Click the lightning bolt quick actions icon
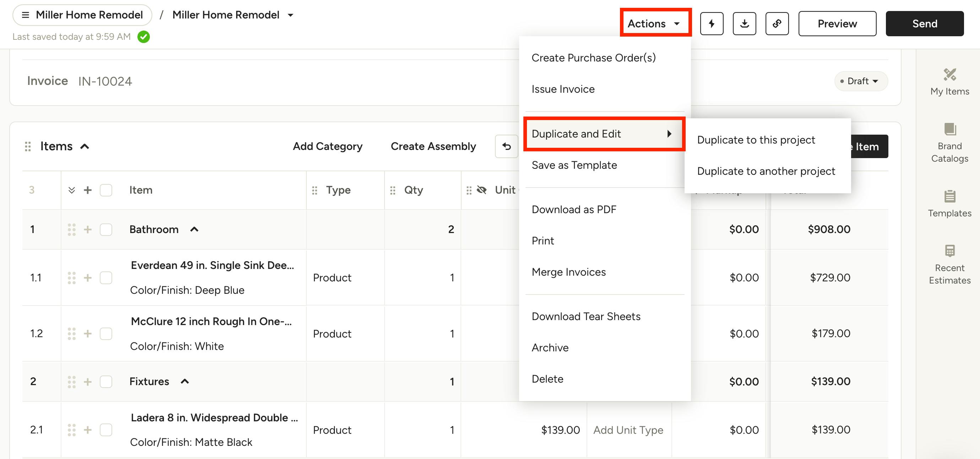980x459 pixels. (712, 23)
